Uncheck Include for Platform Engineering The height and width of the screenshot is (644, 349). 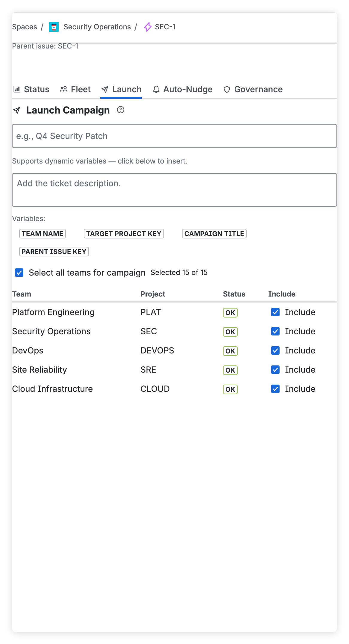point(275,312)
